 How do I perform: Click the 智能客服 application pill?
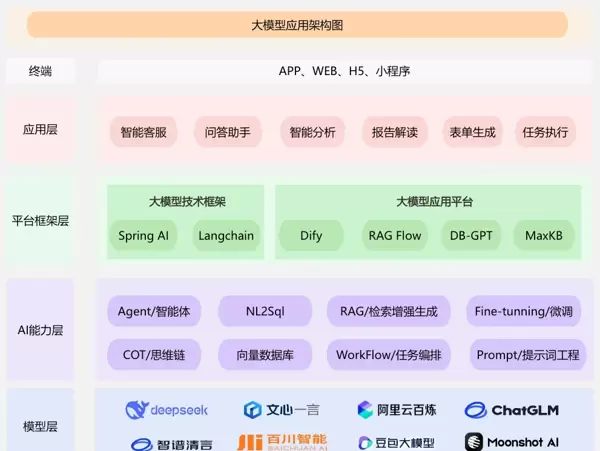coord(143,132)
